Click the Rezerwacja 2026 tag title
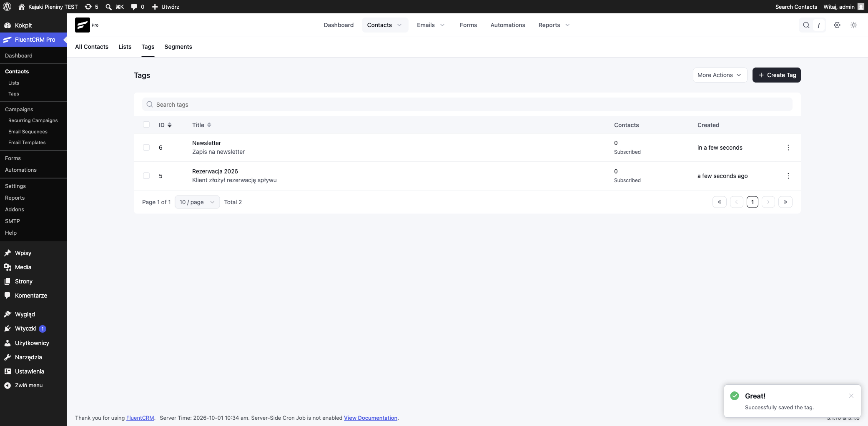This screenshot has width=868, height=426. point(215,171)
